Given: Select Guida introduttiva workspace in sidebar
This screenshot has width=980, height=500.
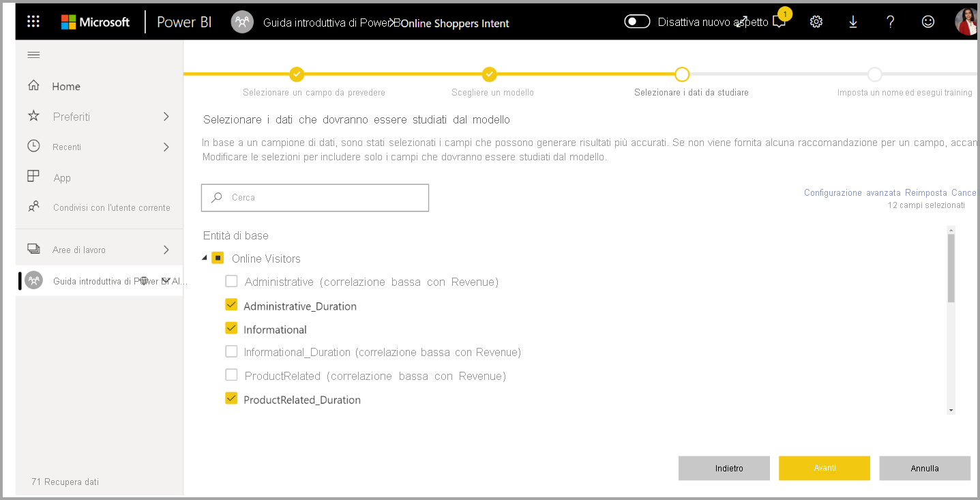Looking at the screenshot, I should click(x=99, y=281).
